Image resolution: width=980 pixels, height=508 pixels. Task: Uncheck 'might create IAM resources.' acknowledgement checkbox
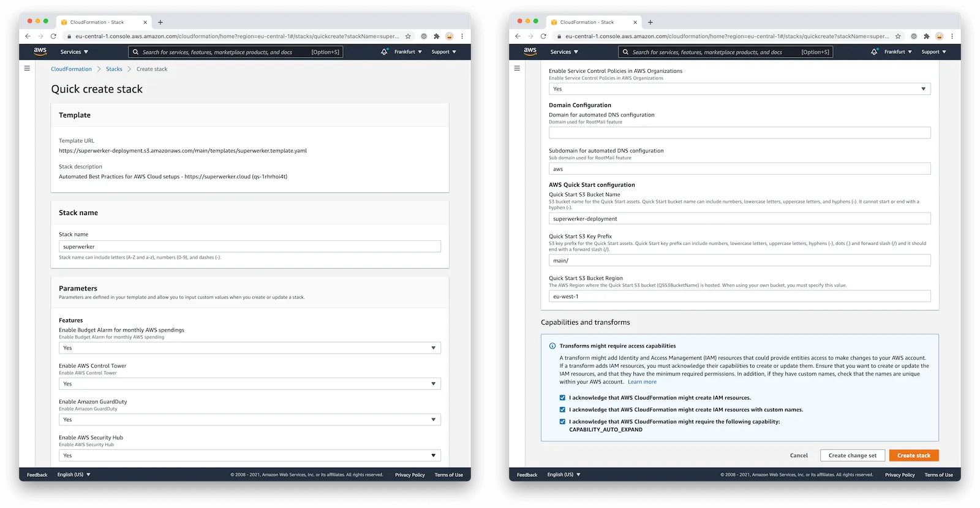(562, 398)
